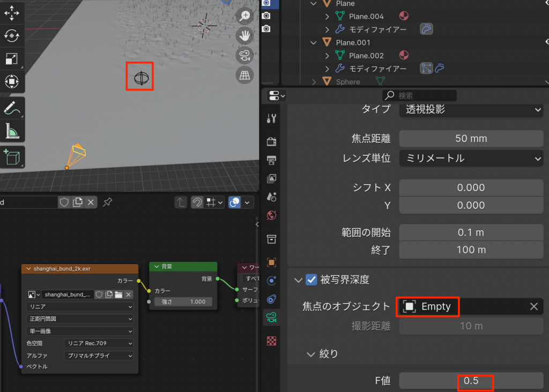The width and height of the screenshot is (549, 392).
Task: Click the 焦点距離 50 mm field
Action: [x=471, y=139]
